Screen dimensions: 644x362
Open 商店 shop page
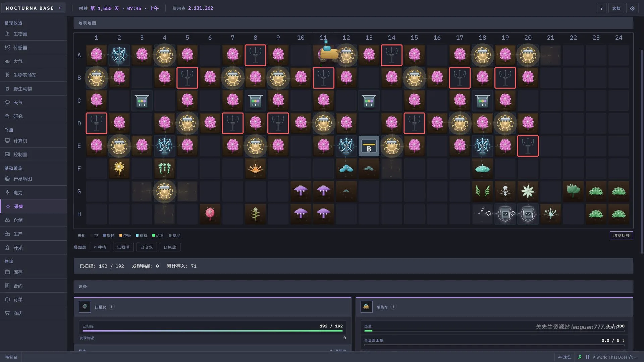pos(34,313)
